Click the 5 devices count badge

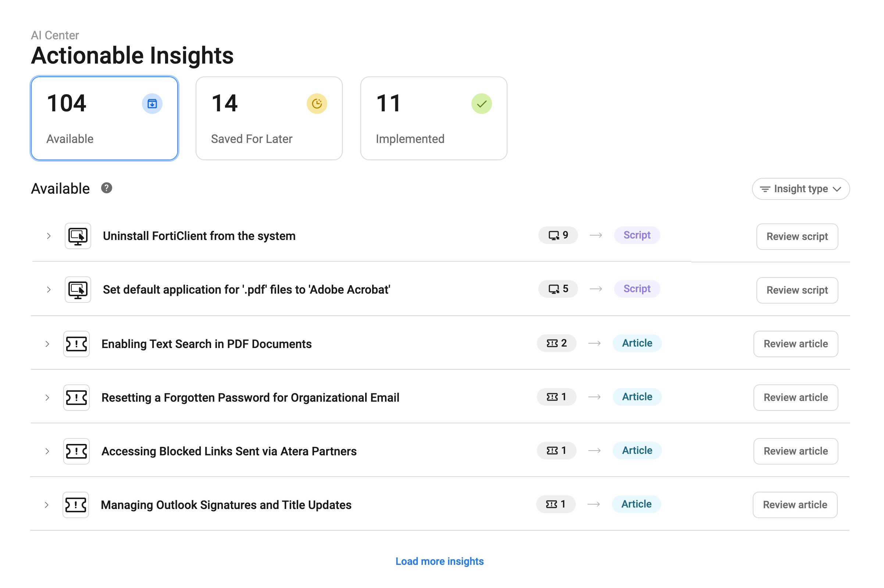558,289
